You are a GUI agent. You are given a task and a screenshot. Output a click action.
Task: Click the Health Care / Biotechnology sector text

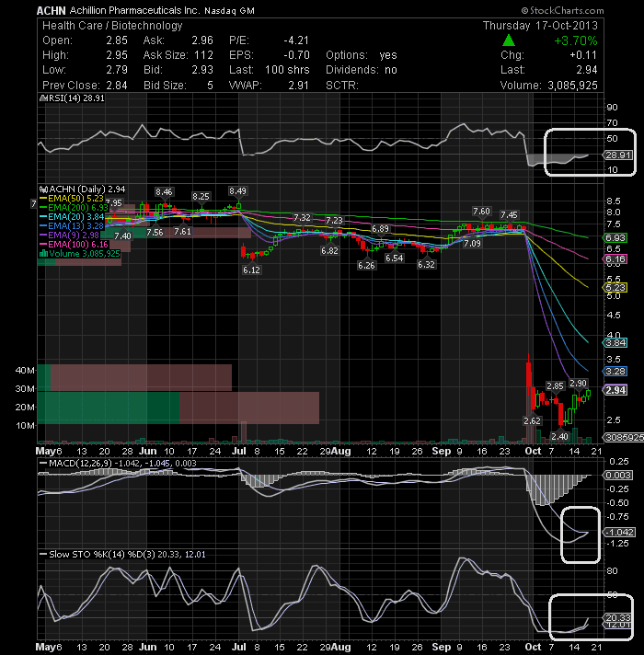(112, 26)
